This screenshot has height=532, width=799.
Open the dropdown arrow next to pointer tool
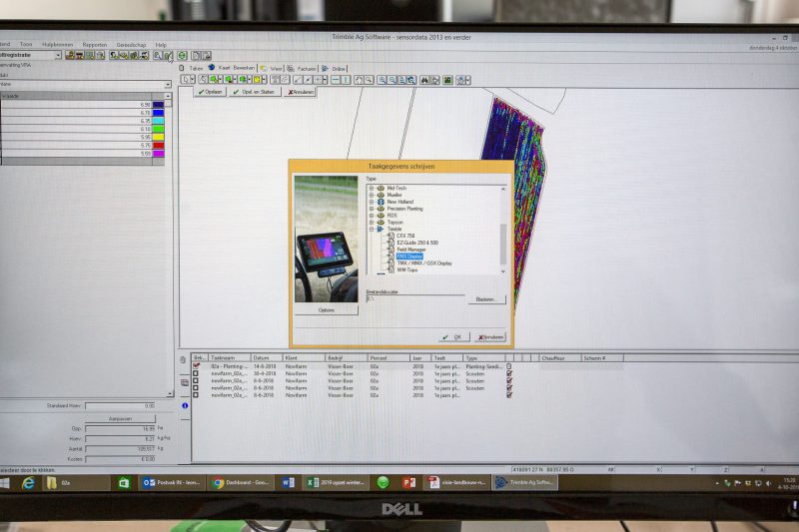192,80
